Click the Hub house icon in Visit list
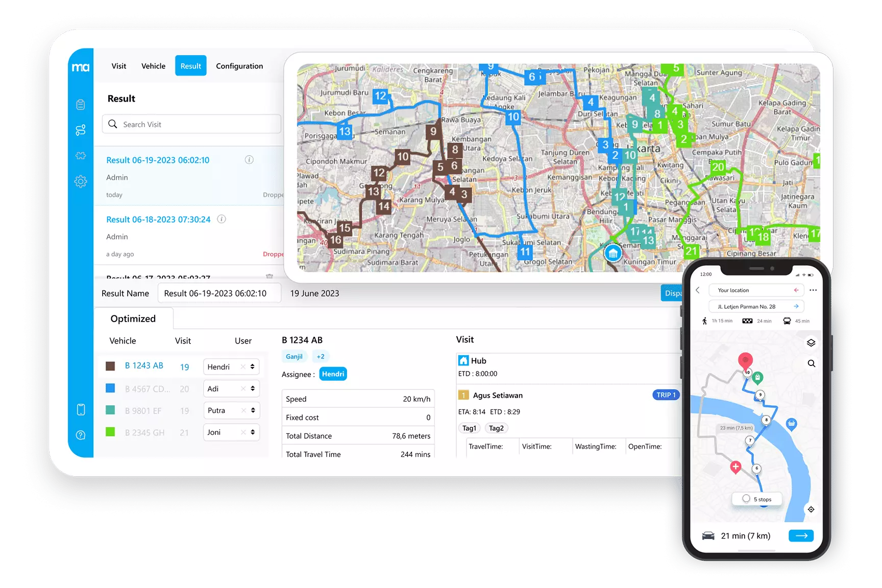This screenshot has height=588, width=882. 463,360
